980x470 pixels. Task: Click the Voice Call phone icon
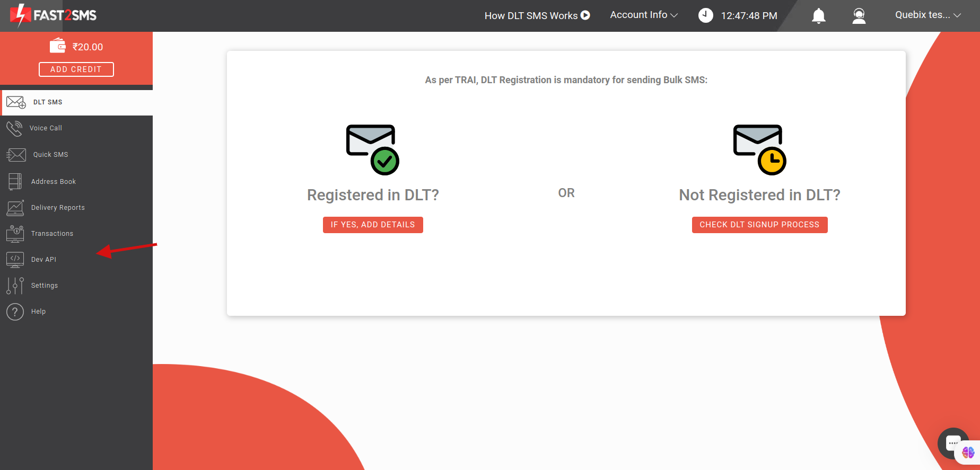coord(14,128)
